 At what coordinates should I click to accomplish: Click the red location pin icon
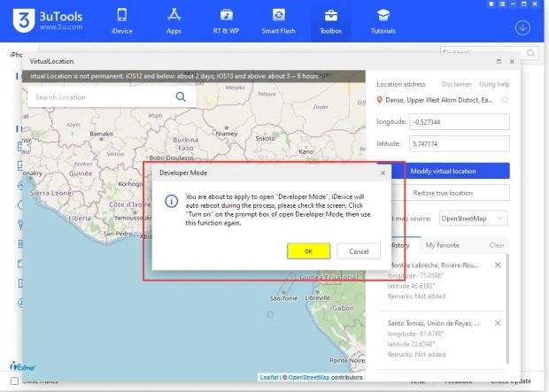379,100
